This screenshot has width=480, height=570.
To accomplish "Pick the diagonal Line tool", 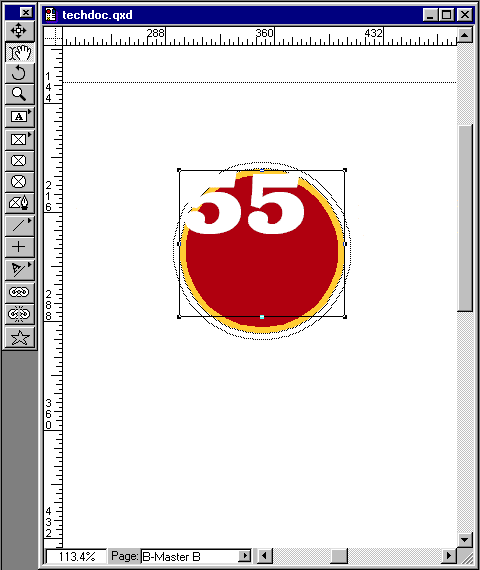I will coord(19,226).
